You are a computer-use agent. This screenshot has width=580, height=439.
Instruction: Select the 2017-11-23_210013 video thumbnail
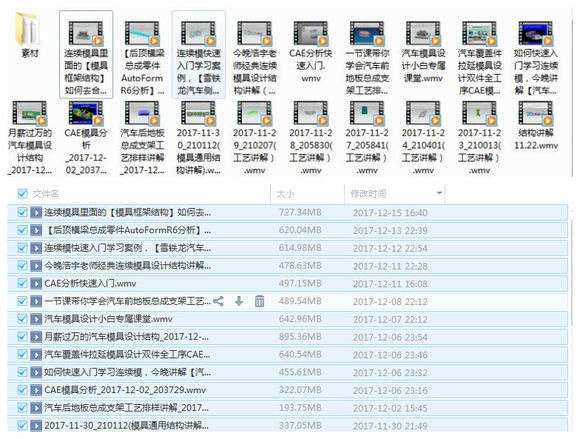point(479,113)
